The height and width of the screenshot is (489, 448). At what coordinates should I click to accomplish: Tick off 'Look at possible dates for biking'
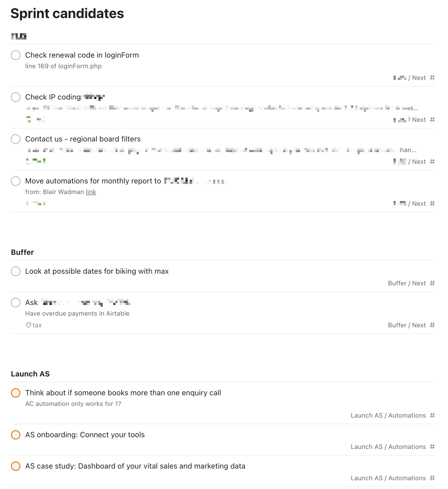pos(16,271)
